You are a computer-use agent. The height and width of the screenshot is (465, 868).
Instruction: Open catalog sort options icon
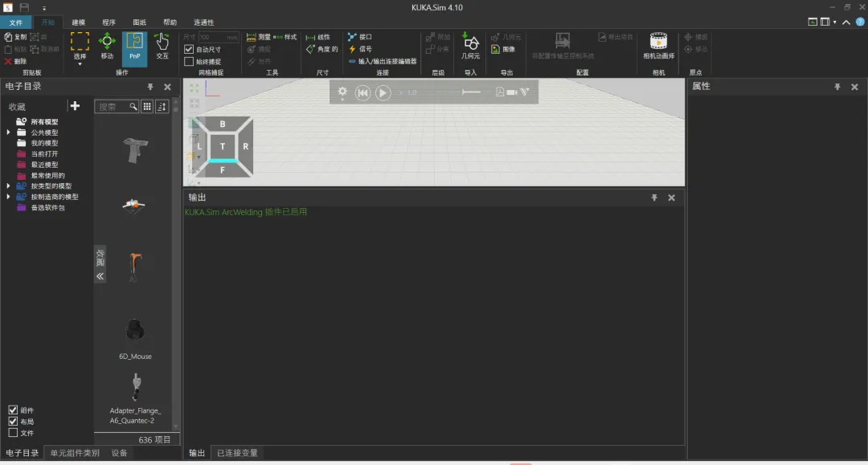click(162, 107)
